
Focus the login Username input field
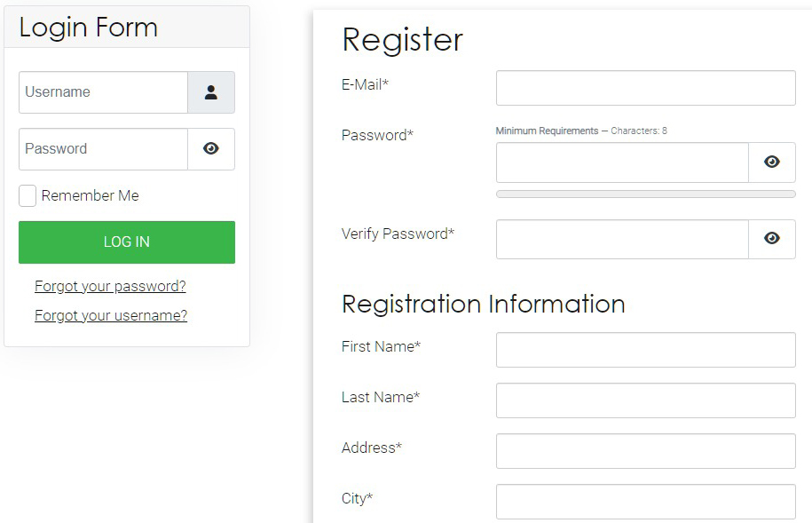pos(103,92)
